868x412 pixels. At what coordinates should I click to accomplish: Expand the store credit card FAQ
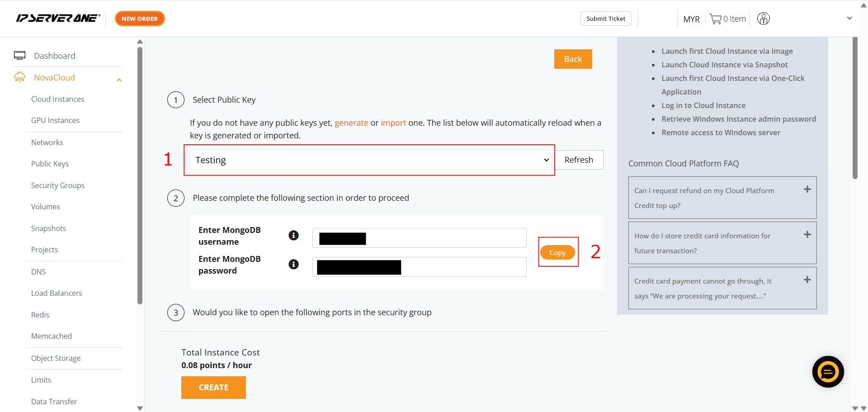(807, 235)
